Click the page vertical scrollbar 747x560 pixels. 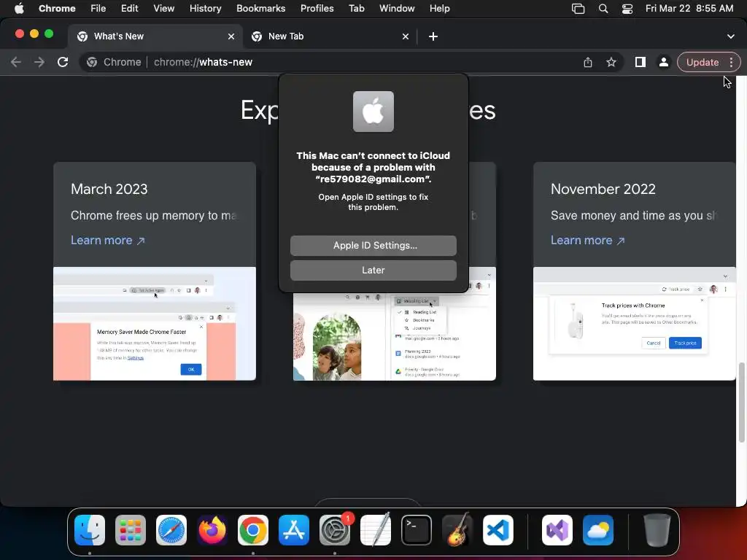(741, 402)
